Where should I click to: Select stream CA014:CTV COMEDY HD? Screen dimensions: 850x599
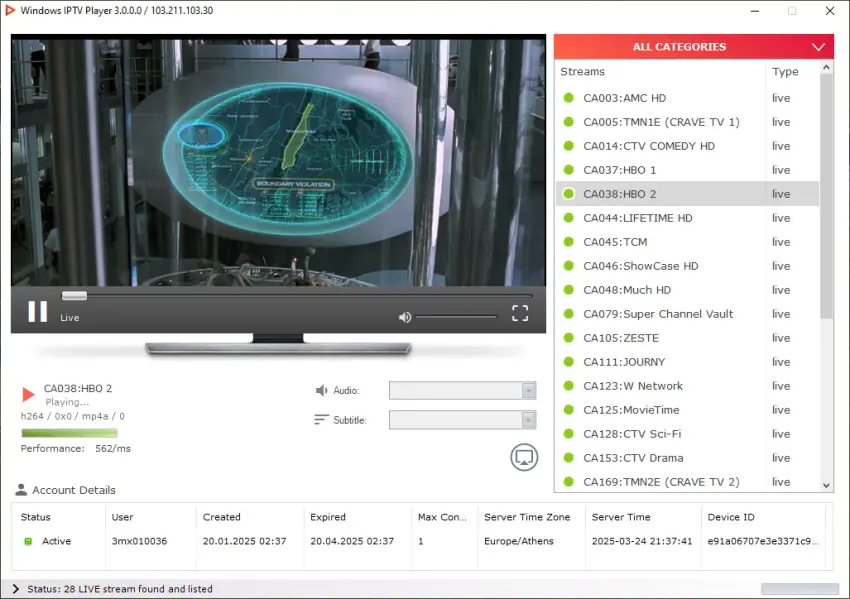point(687,146)
